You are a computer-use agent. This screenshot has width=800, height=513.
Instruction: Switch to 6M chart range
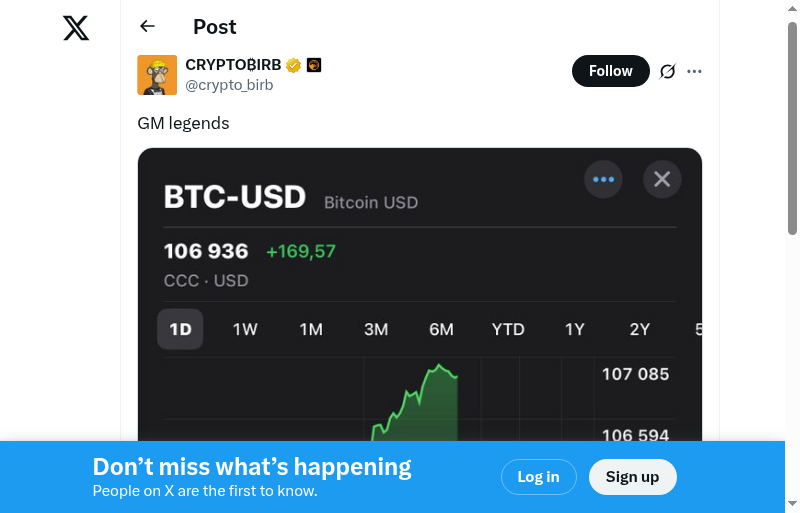[x=441, y=329]
